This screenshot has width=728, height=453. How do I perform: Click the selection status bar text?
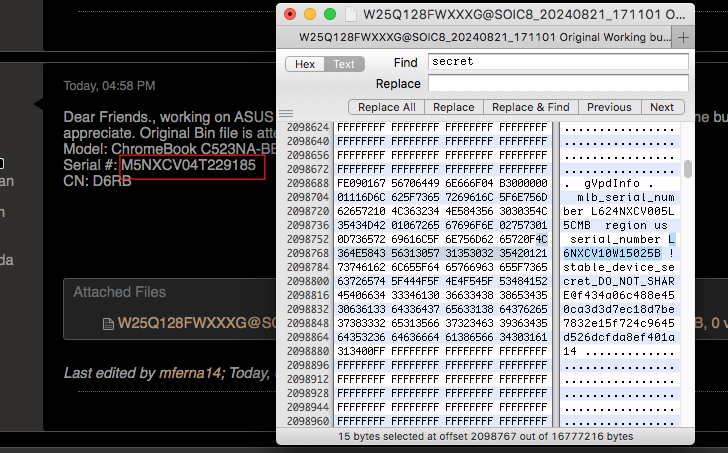click(485, 436)
